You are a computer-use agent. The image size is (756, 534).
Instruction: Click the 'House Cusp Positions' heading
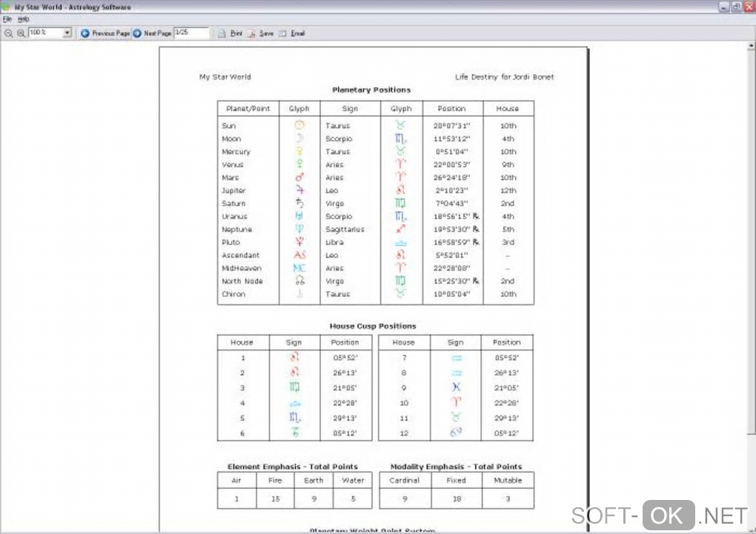373,326
